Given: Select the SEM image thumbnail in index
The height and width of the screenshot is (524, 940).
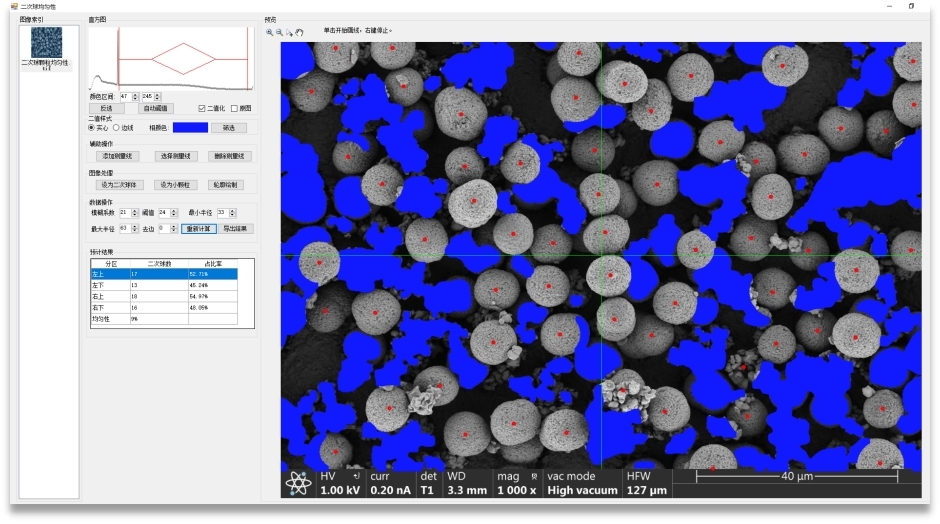Looking at the screenshot, I should 46,42.
